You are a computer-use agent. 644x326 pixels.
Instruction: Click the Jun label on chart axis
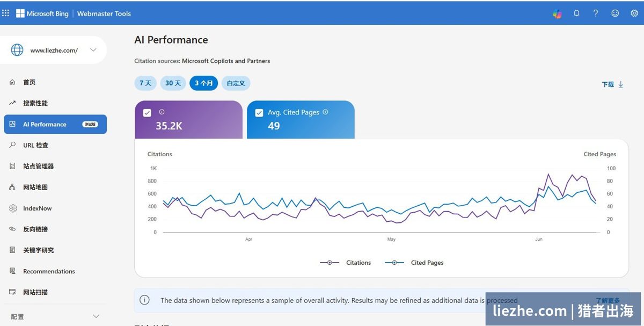[538, 239]
